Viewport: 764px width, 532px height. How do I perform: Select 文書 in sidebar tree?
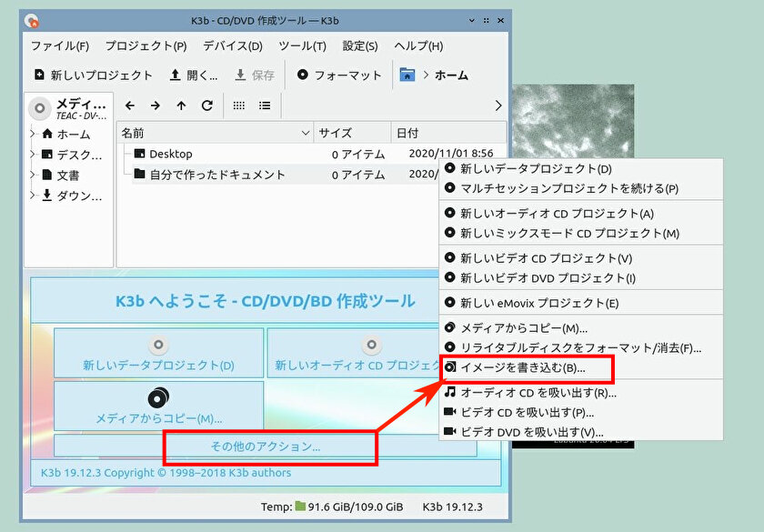(67, 175)
